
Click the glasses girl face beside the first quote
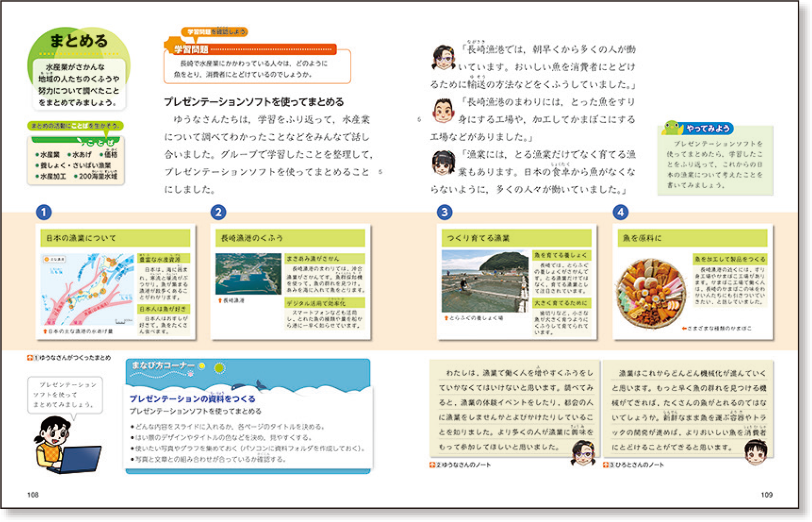443,58
